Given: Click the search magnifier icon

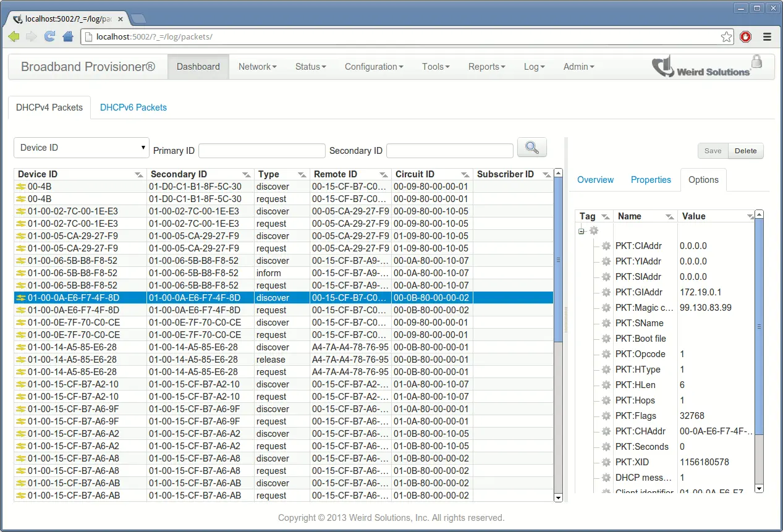Looking at the screenshot, I should click(531, 147).
